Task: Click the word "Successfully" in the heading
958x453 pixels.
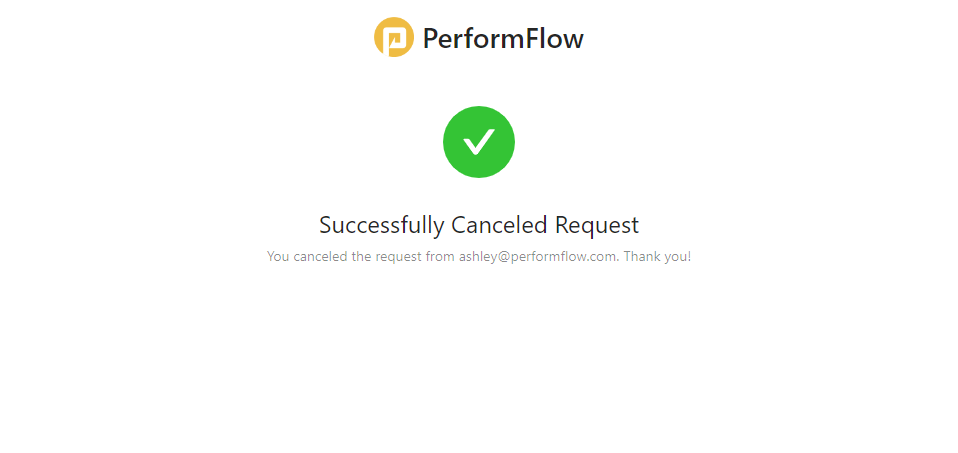Action: click(382, 225)
